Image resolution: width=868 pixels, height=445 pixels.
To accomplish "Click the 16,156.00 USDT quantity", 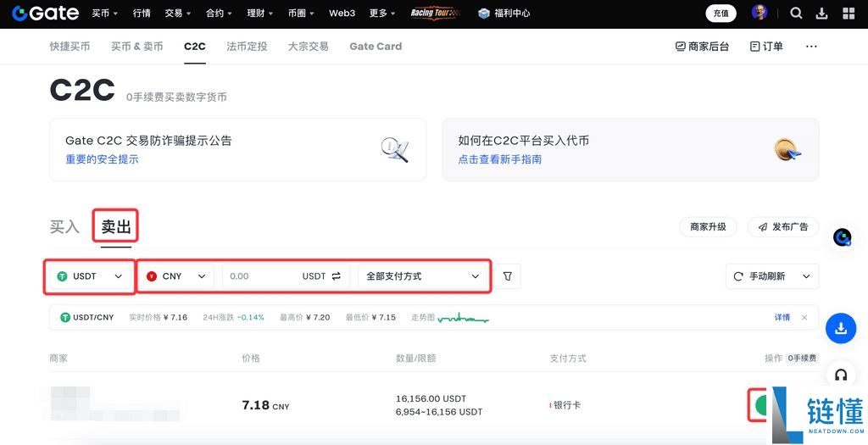I will [431, 398].
